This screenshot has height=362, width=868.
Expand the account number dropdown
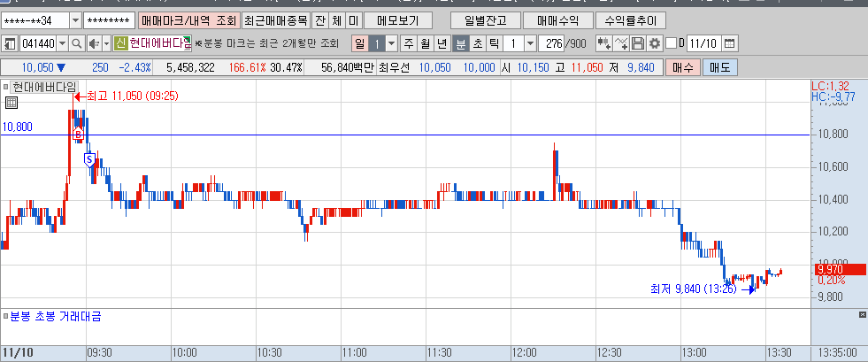coord(76,21)
